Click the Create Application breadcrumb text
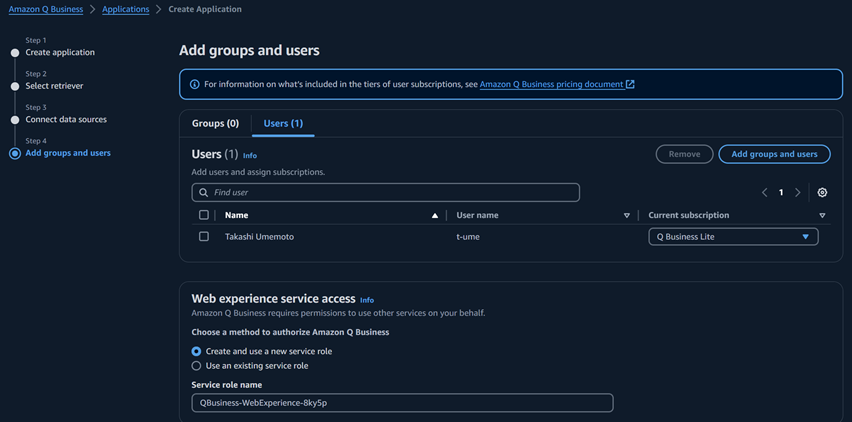This screenshot has width=852, height=422. click(x=205, y=9)
